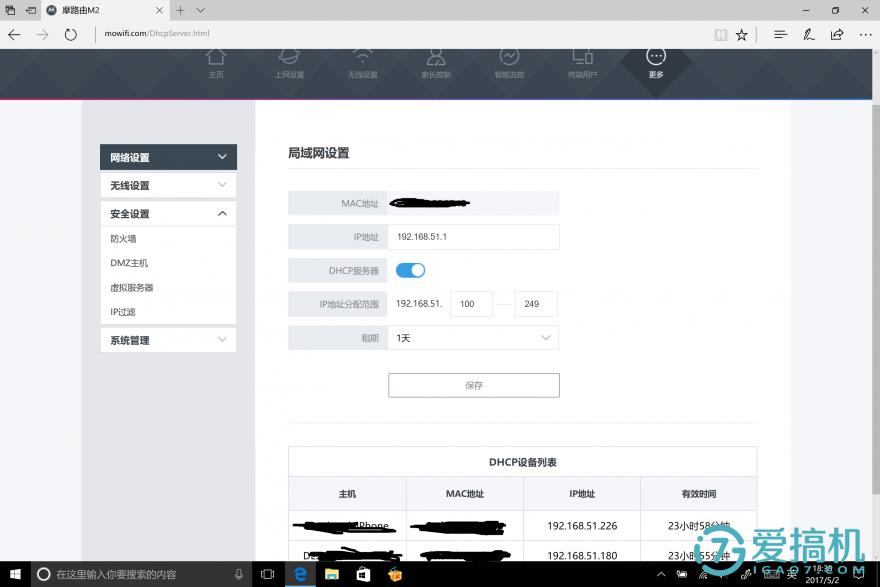Collapse the 安全设置 section chevron
The height and width of the screenshot is (587, 880).
pyautogui.click(x=222, y=213)
